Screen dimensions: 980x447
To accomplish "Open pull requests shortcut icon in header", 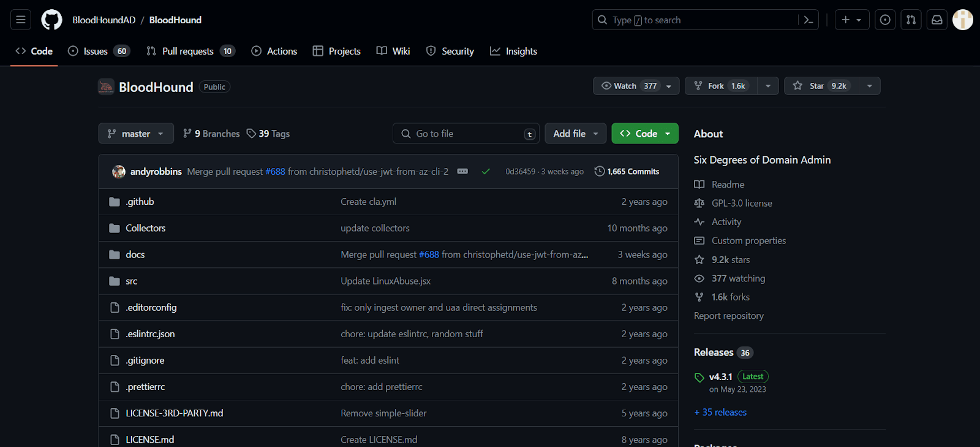I will (x=911, y=20).
